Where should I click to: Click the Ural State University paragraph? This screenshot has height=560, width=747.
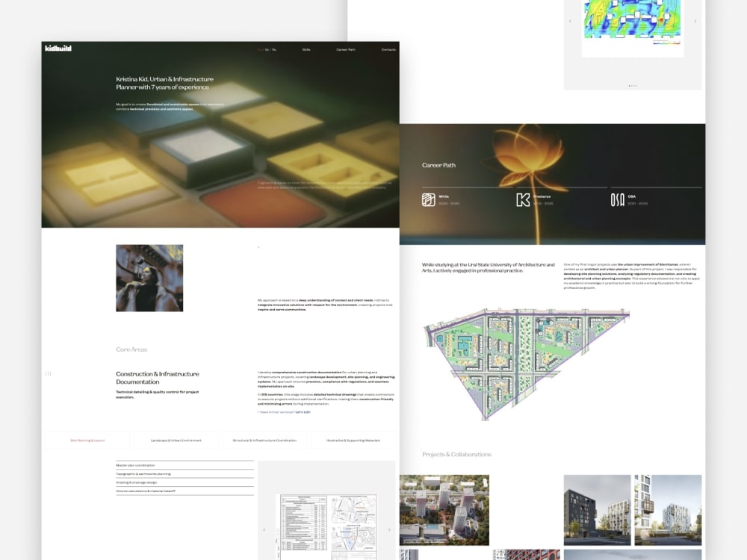tap(489, 267)
